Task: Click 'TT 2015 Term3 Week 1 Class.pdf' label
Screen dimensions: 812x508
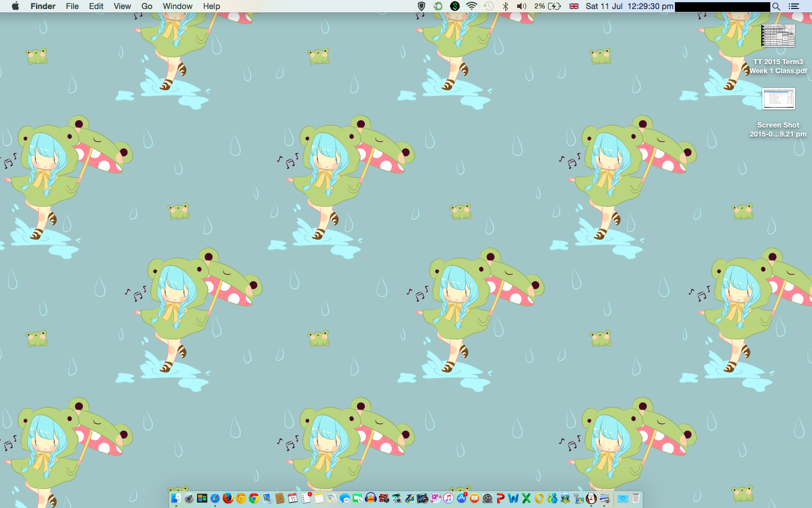Action: click(x=778, y=67)
